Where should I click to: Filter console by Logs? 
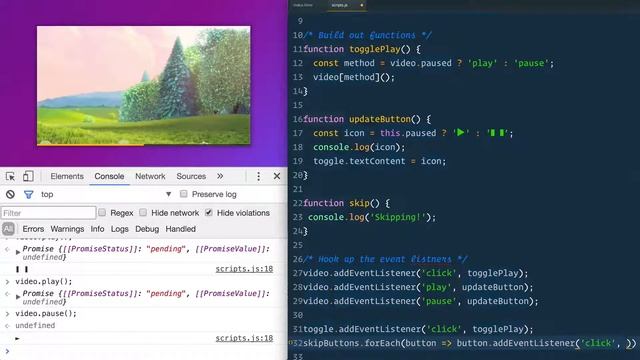tap(120, 229)
